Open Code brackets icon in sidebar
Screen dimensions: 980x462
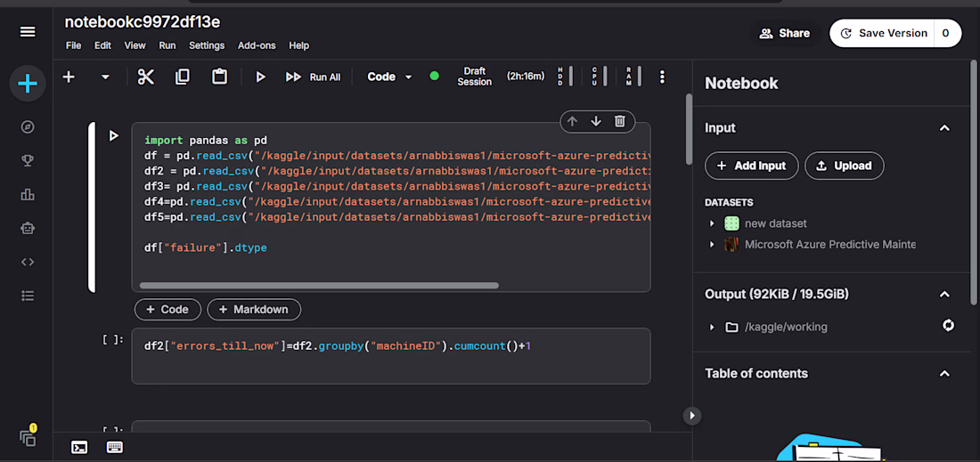point(28,263)
